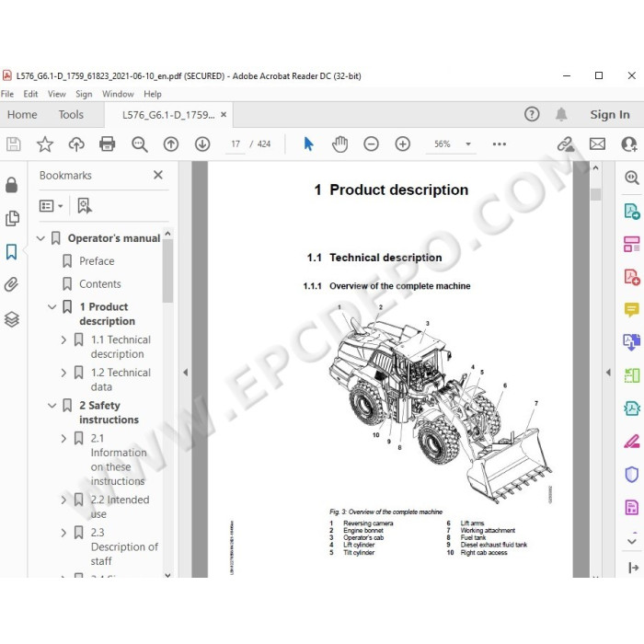Viewport: 644px width, 644px height.
Task: Open the Help question mark icon
Action: (532, 114)
